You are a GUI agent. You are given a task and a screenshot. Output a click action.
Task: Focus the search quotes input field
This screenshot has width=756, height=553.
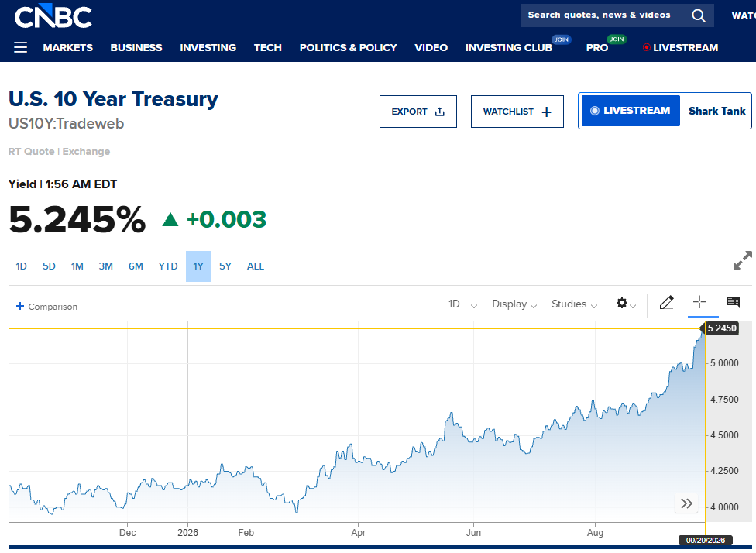tap(599, 15)
